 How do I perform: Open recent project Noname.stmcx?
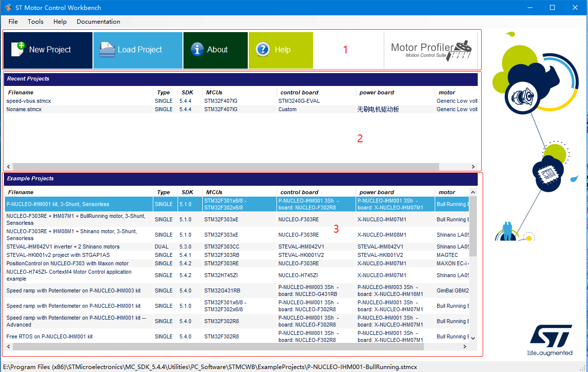click(24, 109)
